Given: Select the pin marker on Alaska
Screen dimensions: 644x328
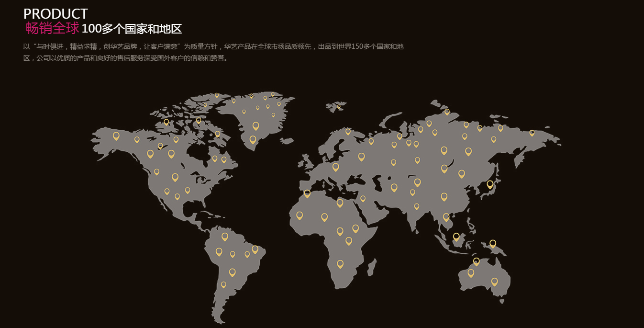Looking at the screenshot, I should pos(116,136).
